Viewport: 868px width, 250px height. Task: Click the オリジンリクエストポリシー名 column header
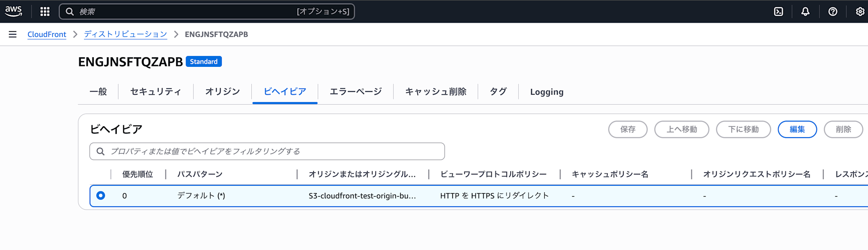pyautogui.click(x=756, y=174)
